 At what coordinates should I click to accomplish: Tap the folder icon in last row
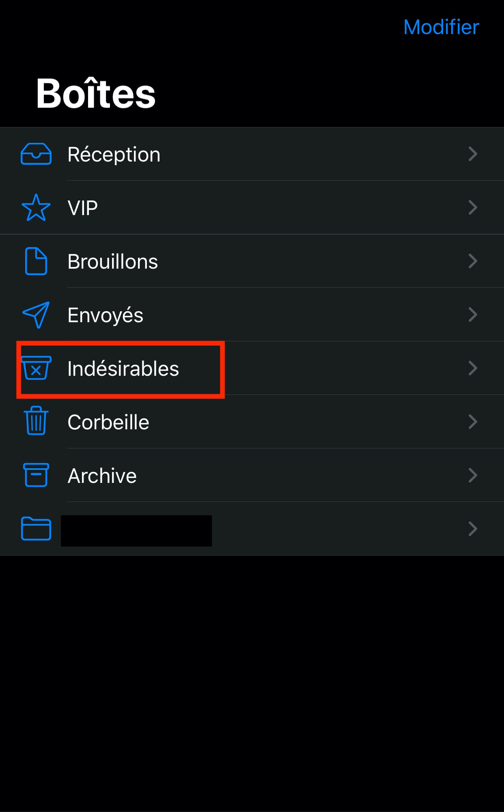pyautogui.click(x=36, y=529)
